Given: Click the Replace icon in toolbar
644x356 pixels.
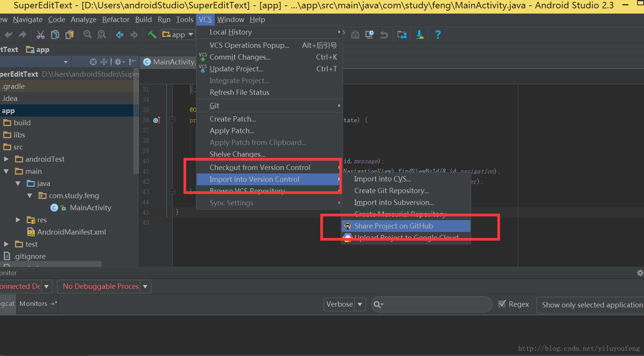Looking at the screenshot, I should tap(102, 35).
